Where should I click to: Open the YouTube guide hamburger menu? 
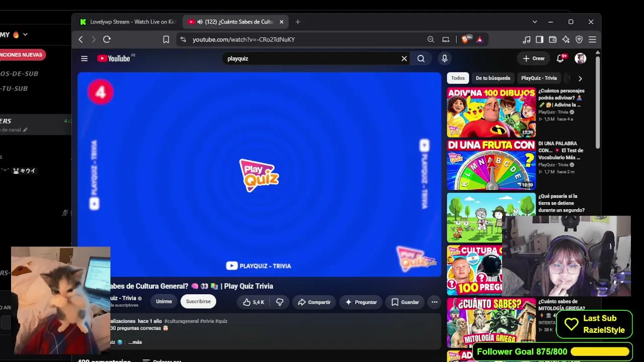pyautogui.click(x=84, y=58)
